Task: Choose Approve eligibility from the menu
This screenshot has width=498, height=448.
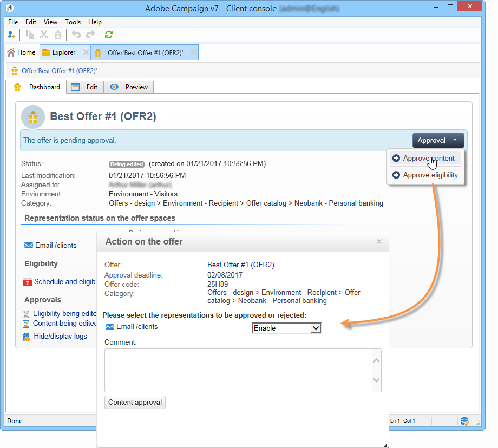Action: (x=425, y=175)
